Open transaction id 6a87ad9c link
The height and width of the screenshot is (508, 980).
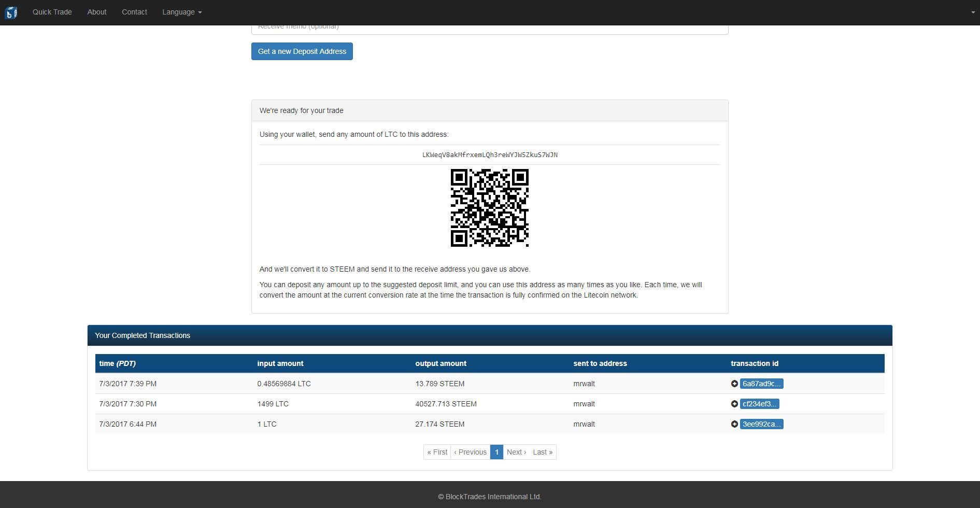click(761, 384)
